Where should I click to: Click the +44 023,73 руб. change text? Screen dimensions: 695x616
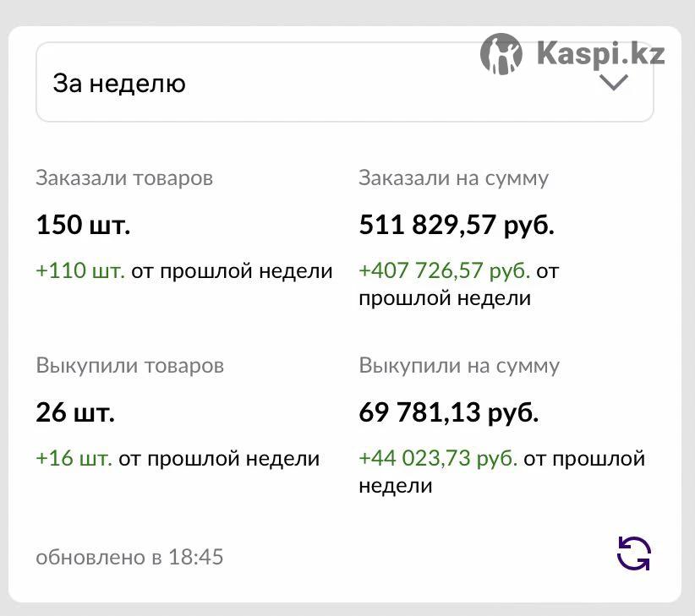click(438, 458)
